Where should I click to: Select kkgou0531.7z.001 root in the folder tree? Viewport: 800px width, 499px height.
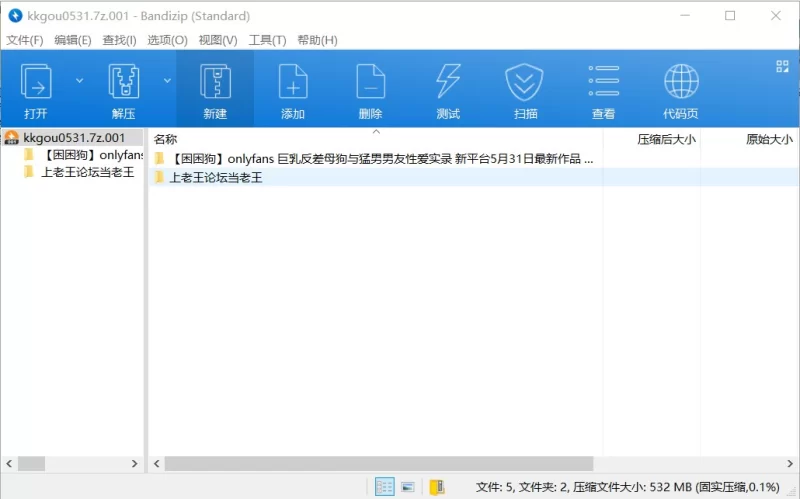click(73, 138)
